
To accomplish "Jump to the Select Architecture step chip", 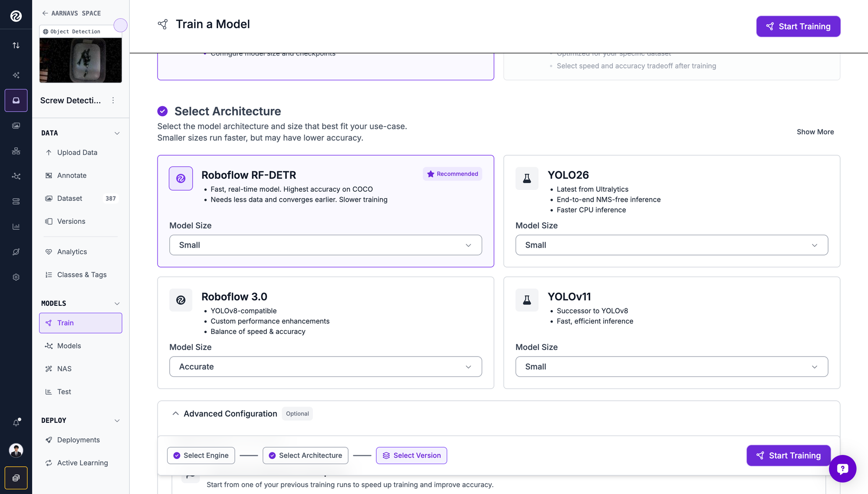I will click(306, 455).
